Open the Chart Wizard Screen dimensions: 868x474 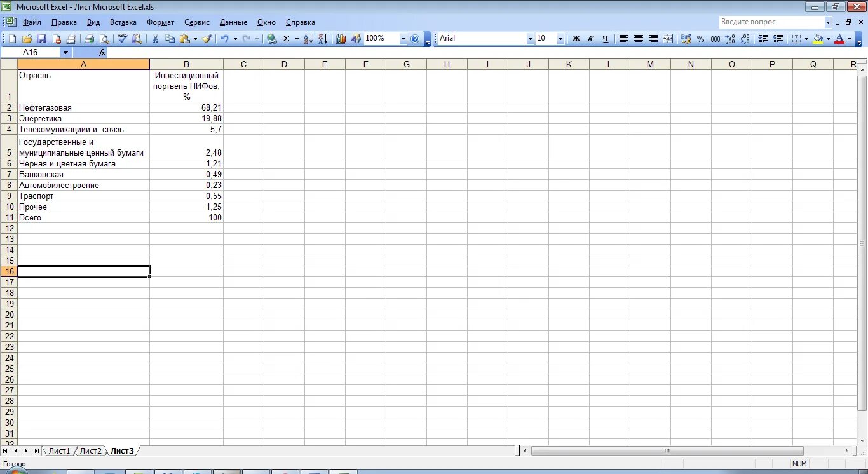341,39
